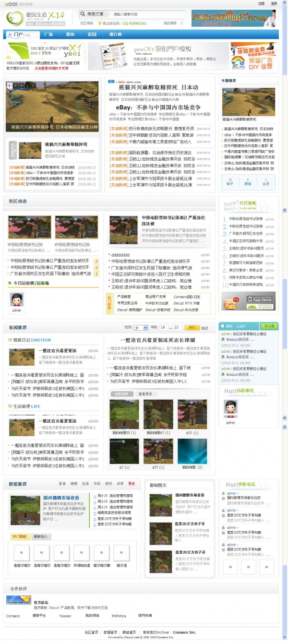Open the Comsenz partner link
The height and width of the screenshot is (644, 288).
[13, 616]
